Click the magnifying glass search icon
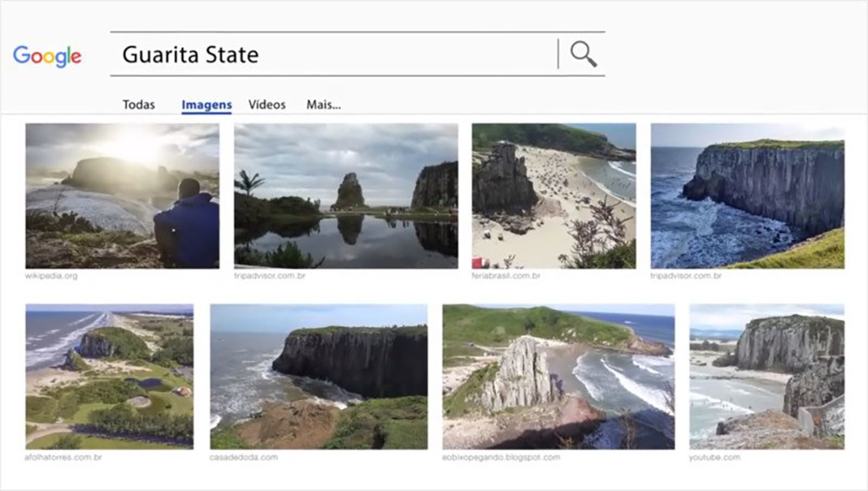The image size is (868, 491). click(x=583, y=55)
